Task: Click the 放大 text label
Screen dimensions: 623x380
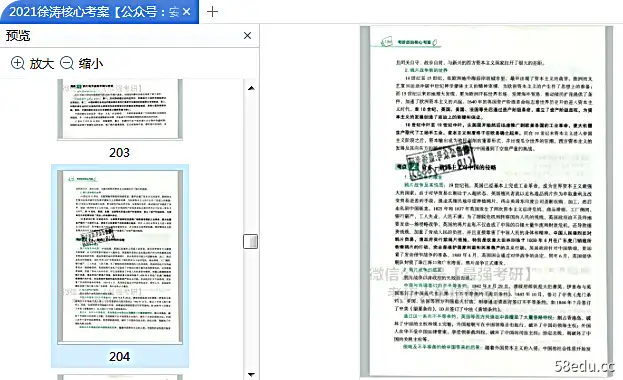Action: (x=42, y=64)
